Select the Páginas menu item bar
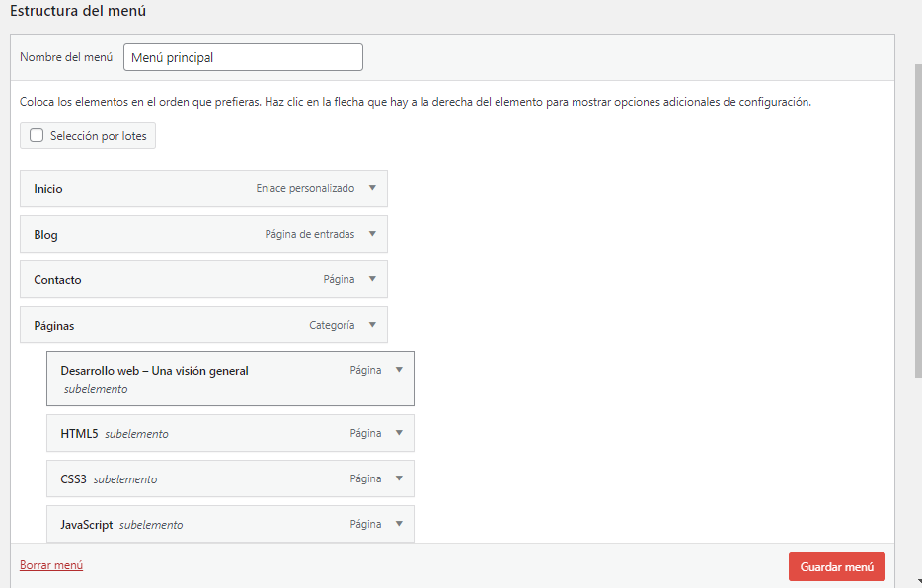 203,325
